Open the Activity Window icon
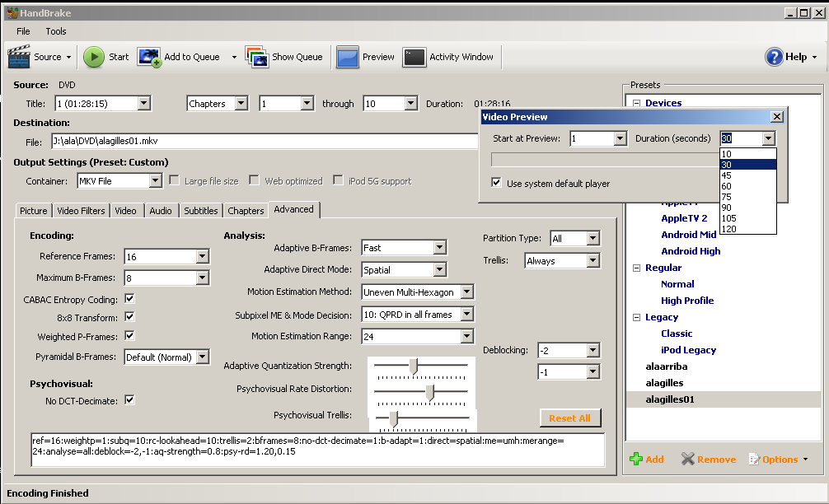Image resolution: width=829 pixels, height=504 pixels. pos(414,57)
